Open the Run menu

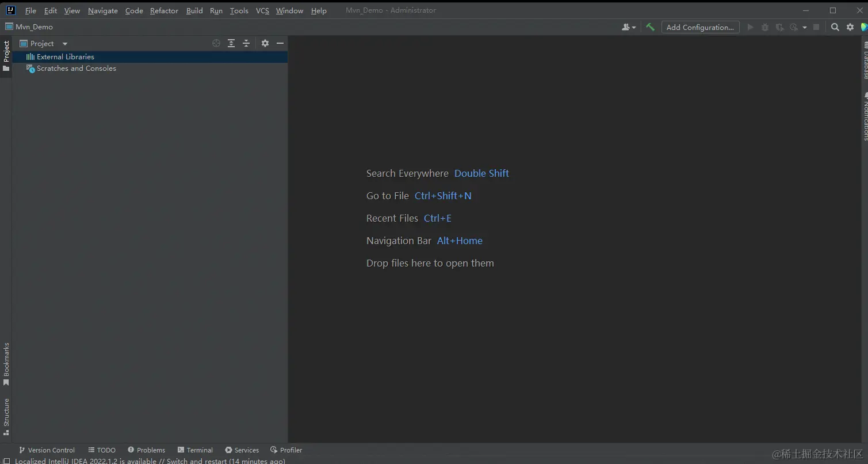[x=216, y=10]
